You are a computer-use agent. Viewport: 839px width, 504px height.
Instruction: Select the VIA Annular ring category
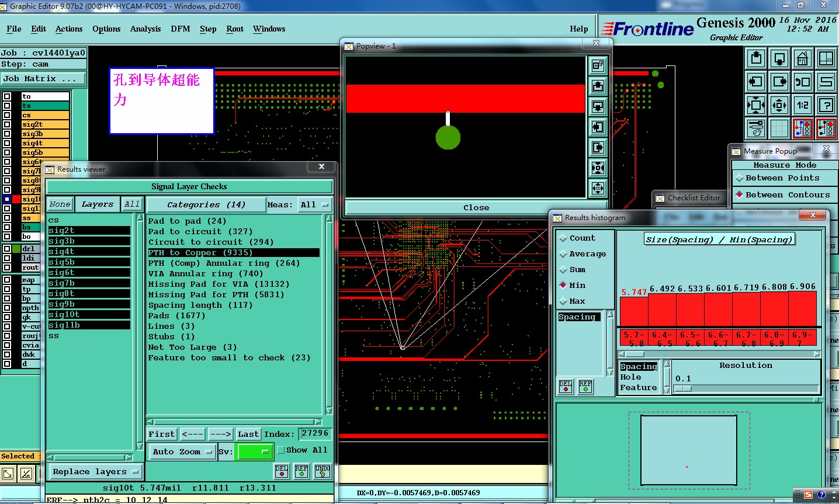[206, 274]
